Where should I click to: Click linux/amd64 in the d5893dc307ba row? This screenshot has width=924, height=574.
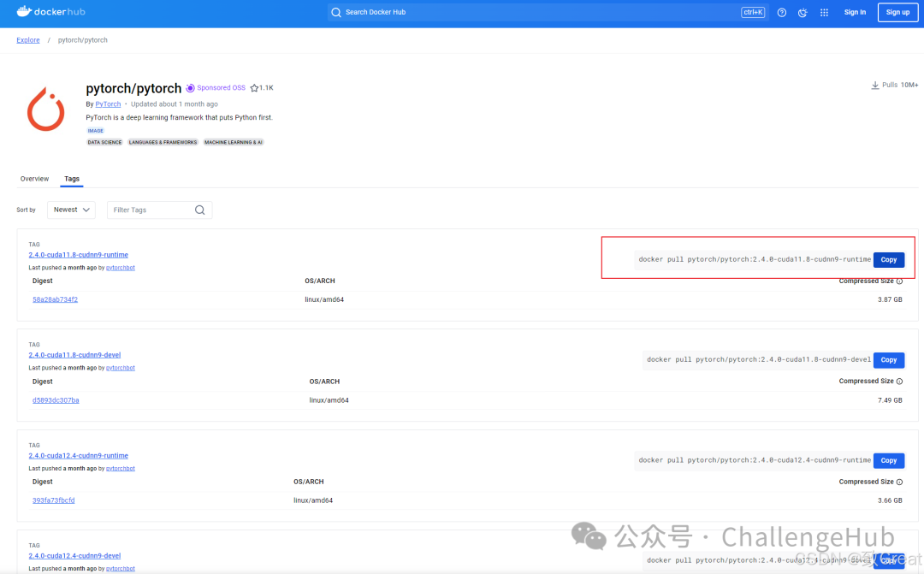[329, 400]
